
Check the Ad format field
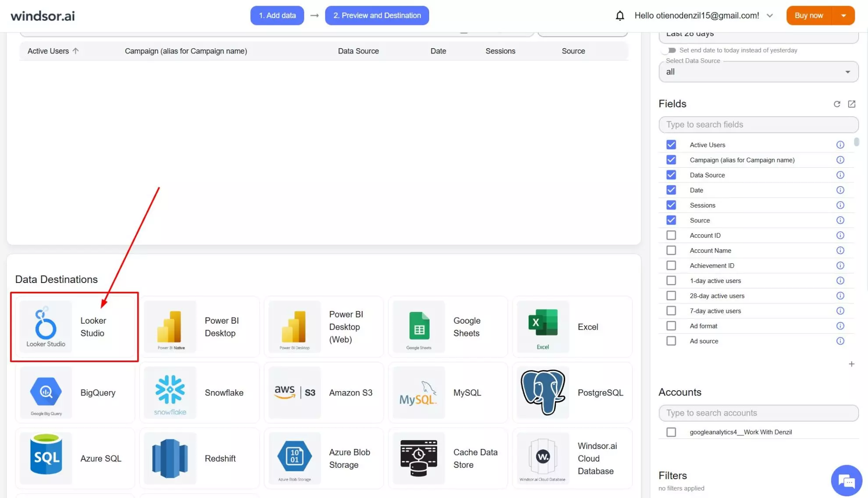pyautogui.click(x=671, y=326)
